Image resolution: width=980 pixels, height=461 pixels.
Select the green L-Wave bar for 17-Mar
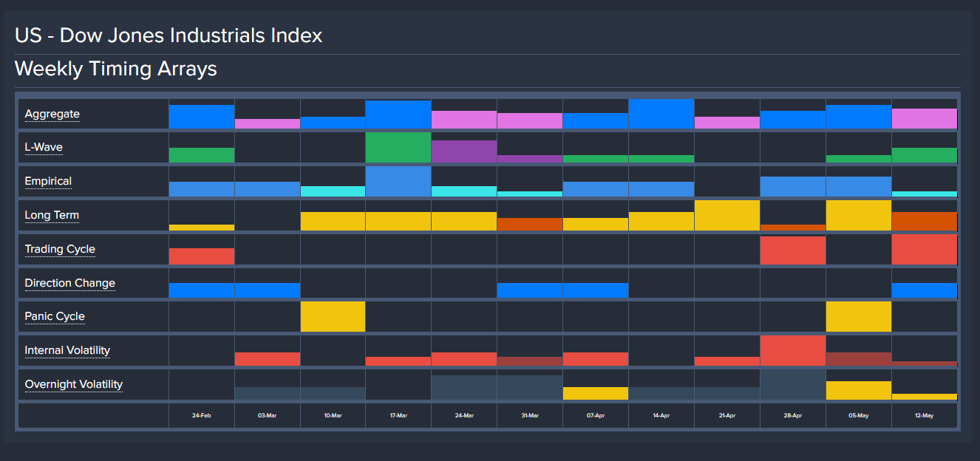398,148
